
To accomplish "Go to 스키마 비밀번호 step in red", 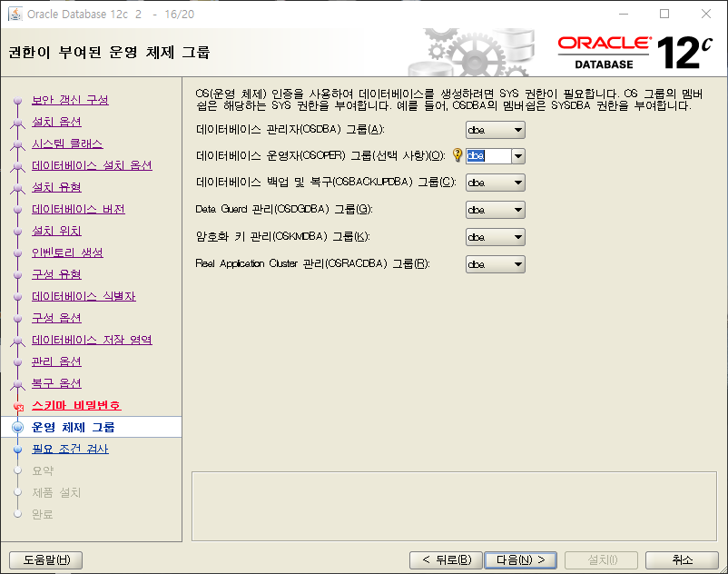I will (x=76, y=405).
